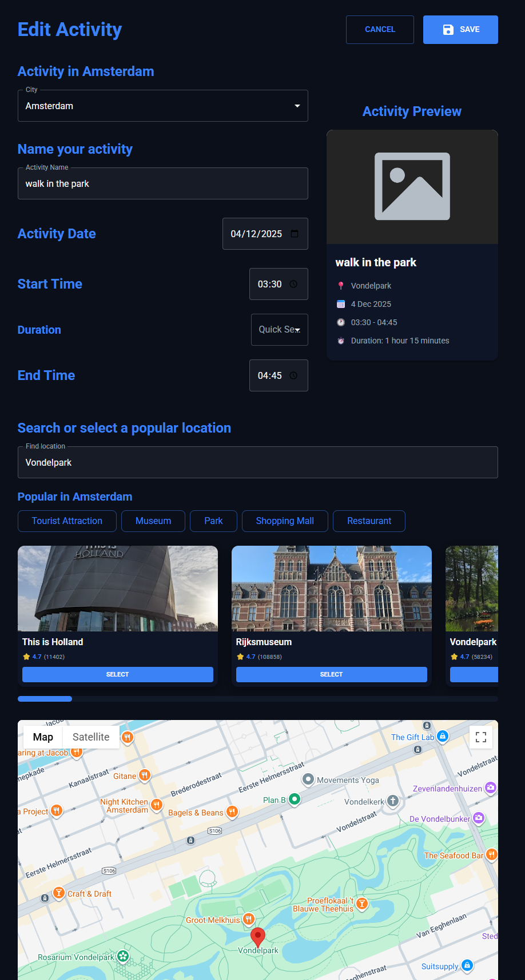This screenshot has width=525, height=980.
Task: Click the Plan B green map marker
Action: tap(295, 799)
